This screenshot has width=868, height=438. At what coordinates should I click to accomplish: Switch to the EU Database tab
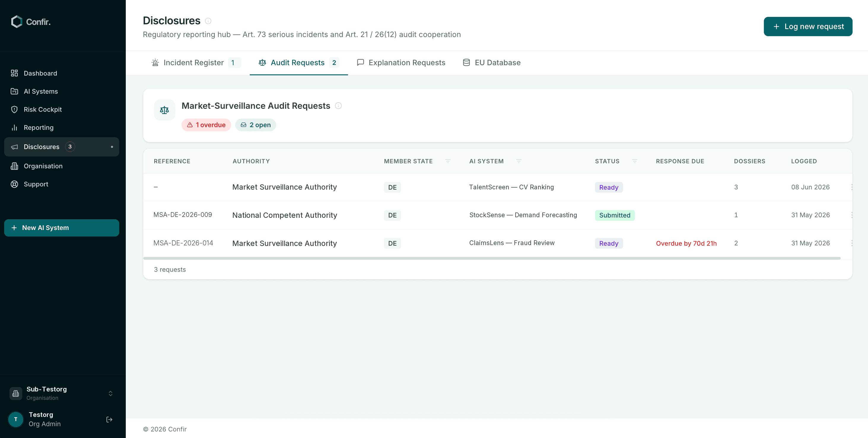click(492, 63)
